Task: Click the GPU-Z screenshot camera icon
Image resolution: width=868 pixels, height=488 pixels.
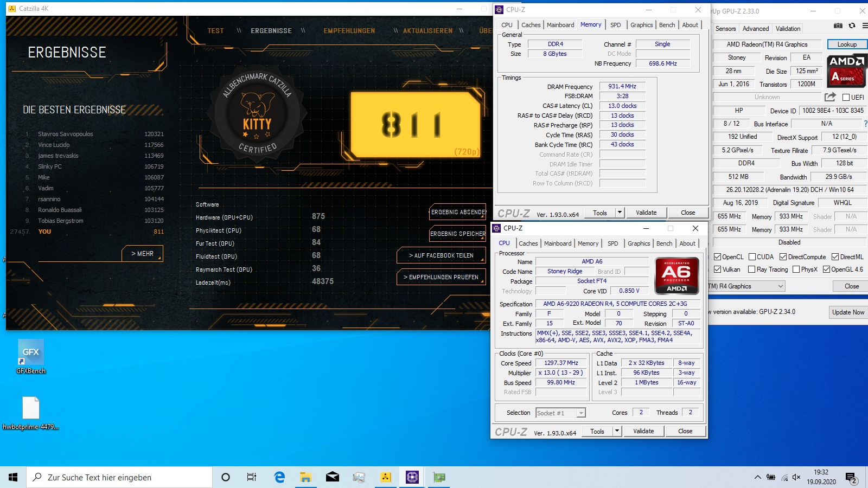Action: [838, 25]
